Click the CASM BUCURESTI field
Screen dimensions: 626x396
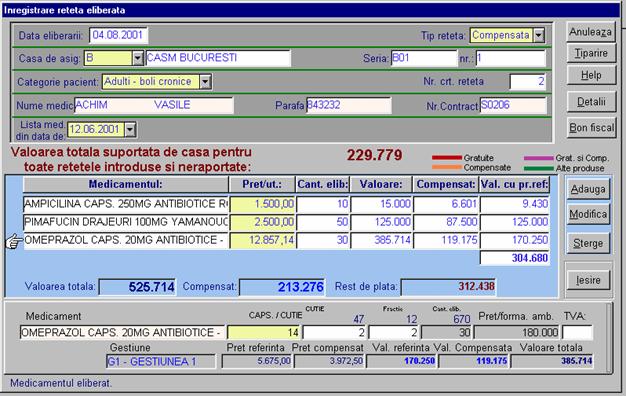pos(218,58)
